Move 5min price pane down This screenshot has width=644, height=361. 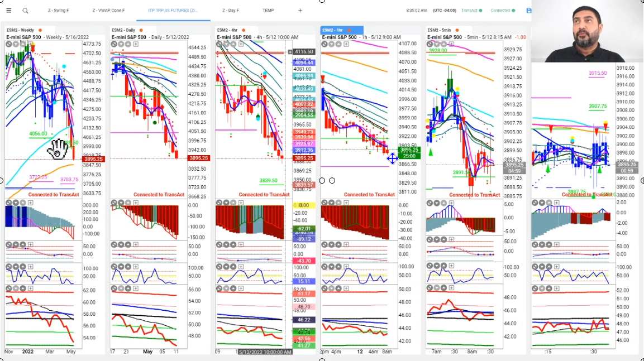click(x=437, y=44)
